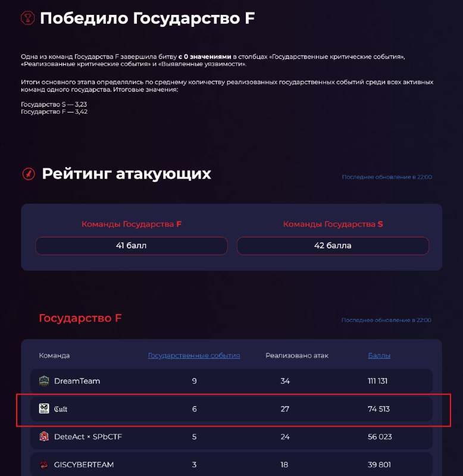Click last-update timestamp beside red "Государство F" heading
This screenshot has height=476, width=463.
pos(387,320)
